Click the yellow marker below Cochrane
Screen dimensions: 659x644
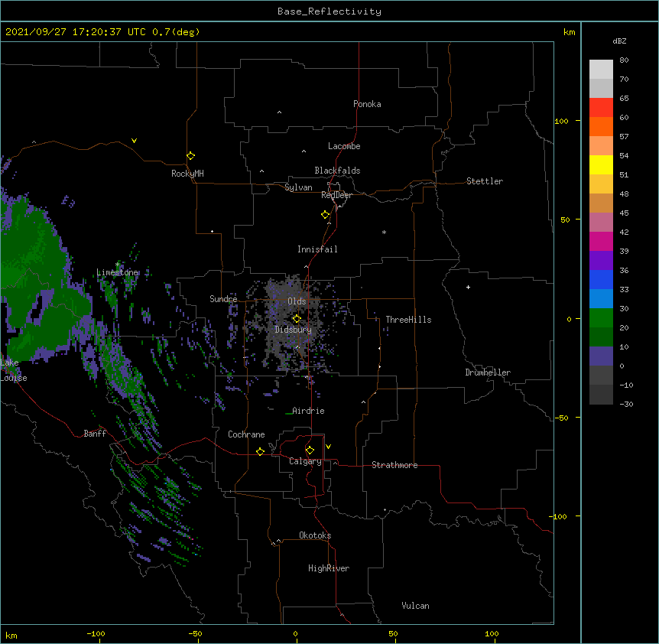point(260,451)
